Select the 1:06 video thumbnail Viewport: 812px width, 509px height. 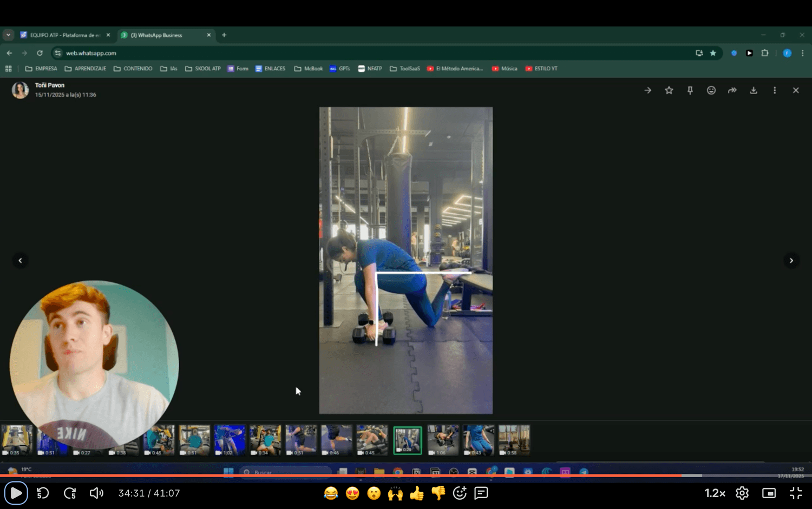443,440
